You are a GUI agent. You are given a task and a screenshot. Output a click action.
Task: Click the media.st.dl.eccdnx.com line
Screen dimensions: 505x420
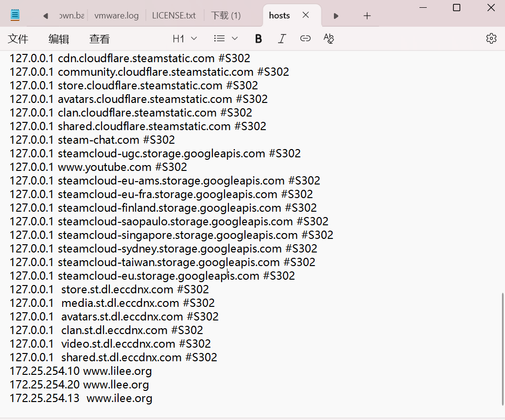[112, 303]
